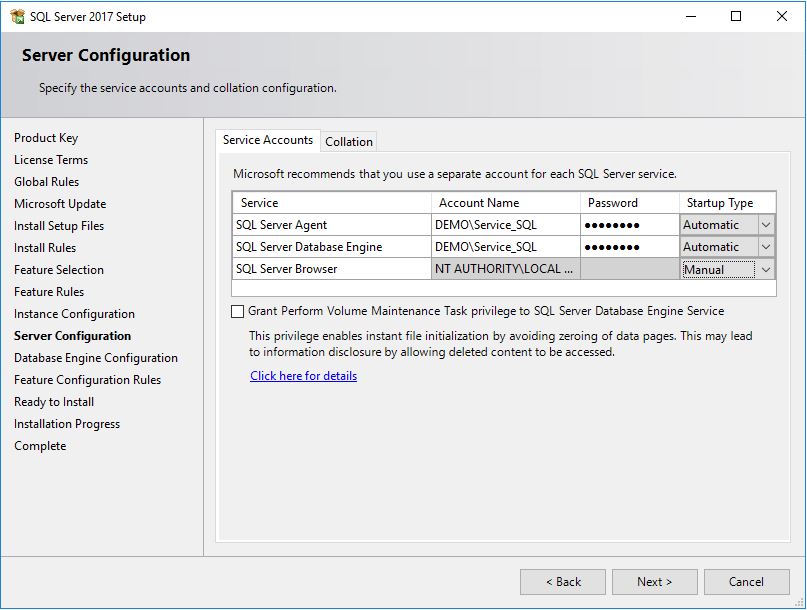Select the Service Accounts tab
The width and height of the screenshot is (807, 610).
[267, 140]
